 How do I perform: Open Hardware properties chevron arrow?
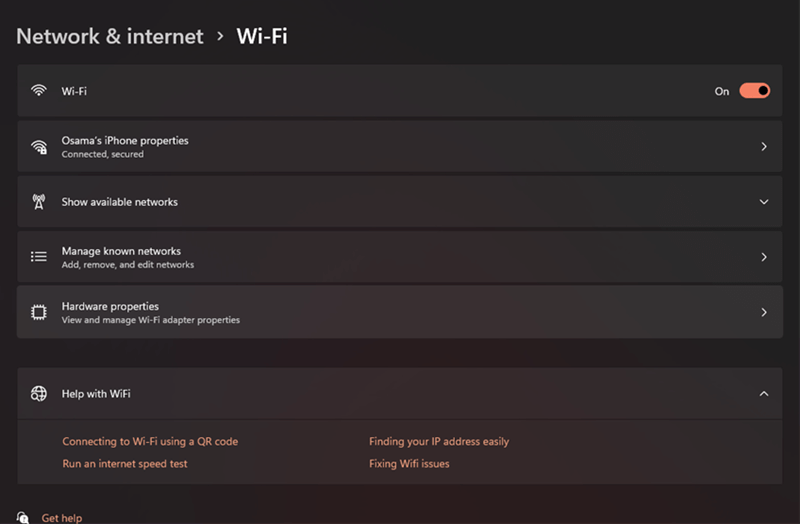764,312
